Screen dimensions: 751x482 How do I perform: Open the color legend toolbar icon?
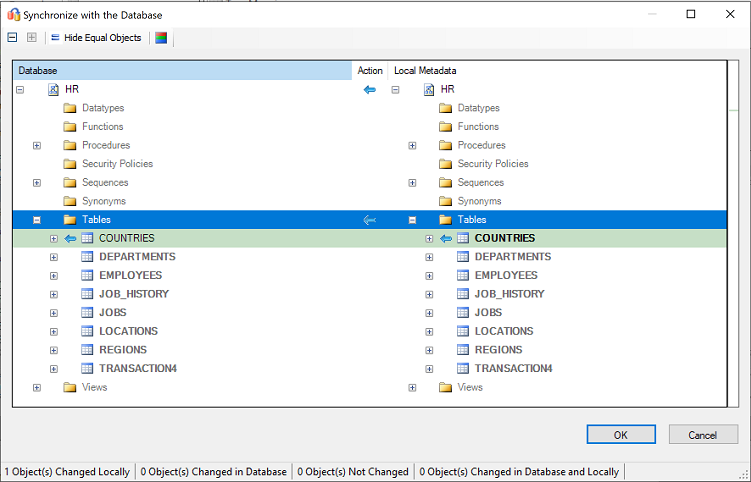pyautogui.click(x=161, y=37)
